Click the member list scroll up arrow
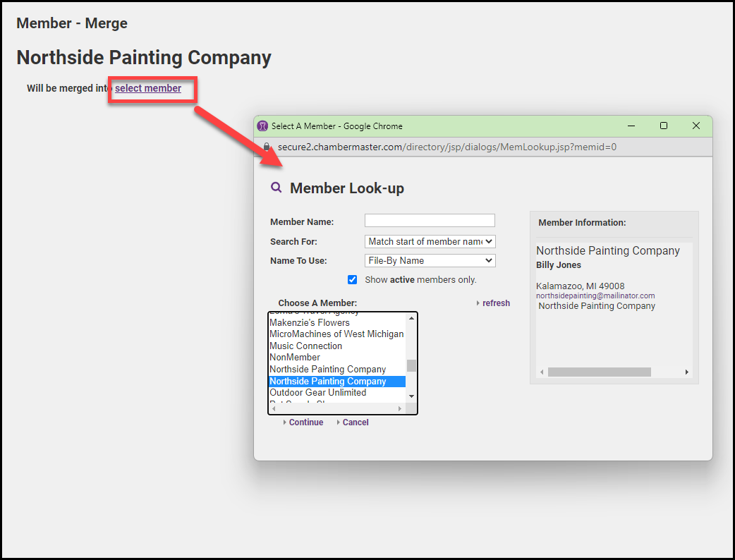Screen dimensions: 735x560 coord(411,318)
